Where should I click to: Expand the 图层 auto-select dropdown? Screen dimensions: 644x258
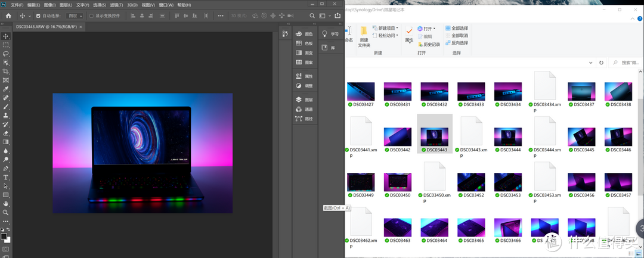click(75, 16)
